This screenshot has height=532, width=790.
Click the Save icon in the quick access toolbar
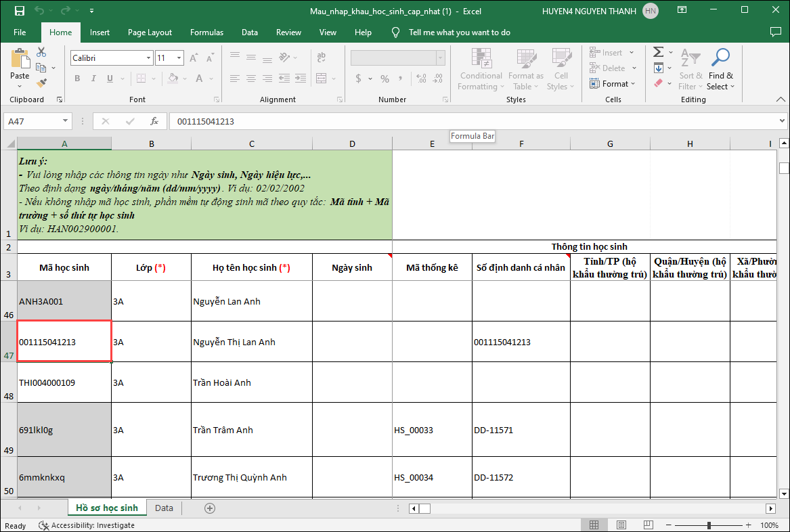20,11
